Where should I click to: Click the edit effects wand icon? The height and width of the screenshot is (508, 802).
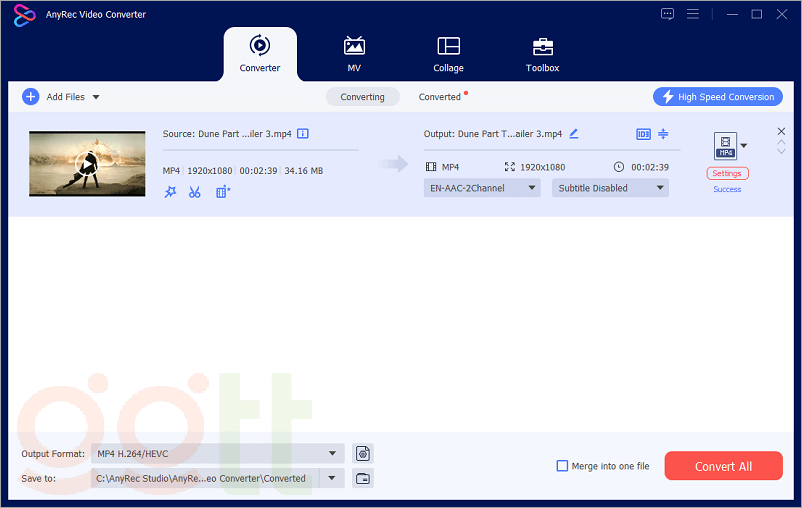click(170, 192)
